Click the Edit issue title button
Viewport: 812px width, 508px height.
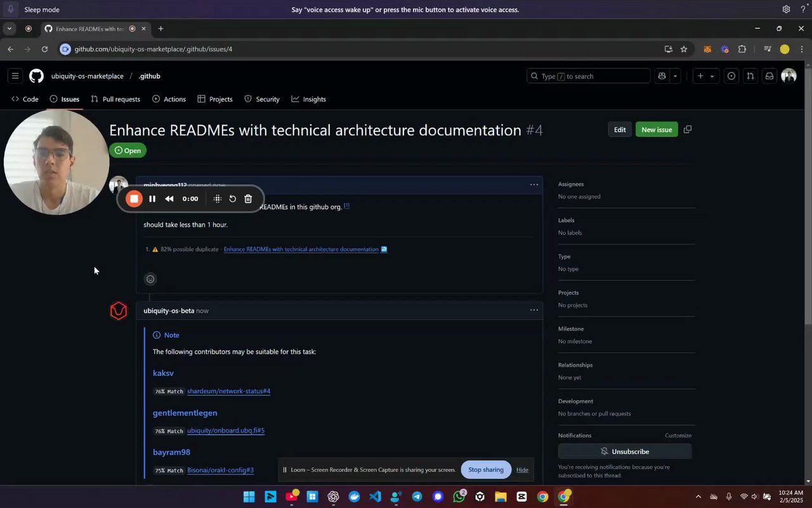coord(620,130)
